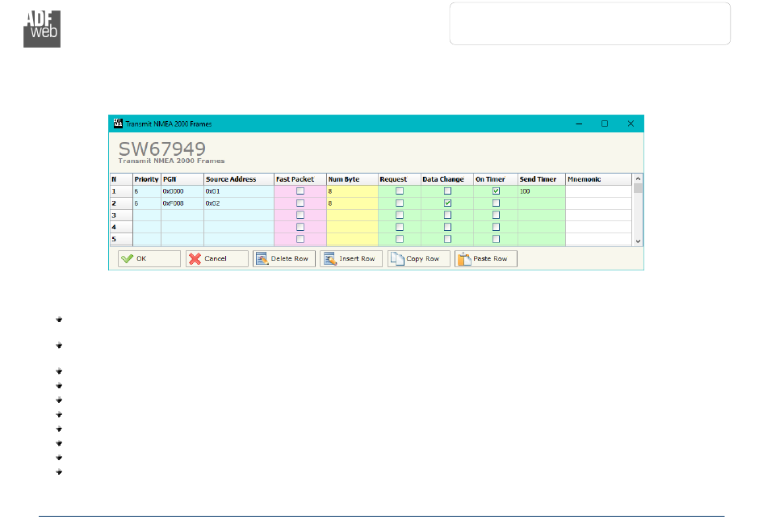Select PGN cell 0xF008 in row 2
This screenshot has width=767, height=532.
pyautogui.click(x=182, y=203)
